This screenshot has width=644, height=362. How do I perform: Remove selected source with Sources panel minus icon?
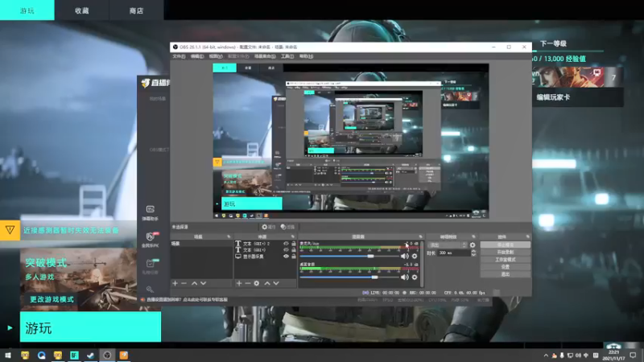click(x=248, y=283)
